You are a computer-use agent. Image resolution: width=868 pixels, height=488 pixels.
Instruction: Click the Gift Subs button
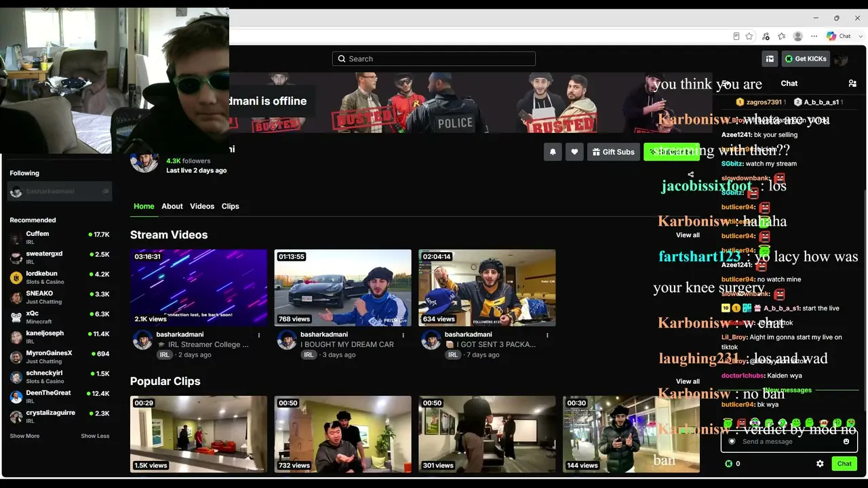click(x=613, y=152)
